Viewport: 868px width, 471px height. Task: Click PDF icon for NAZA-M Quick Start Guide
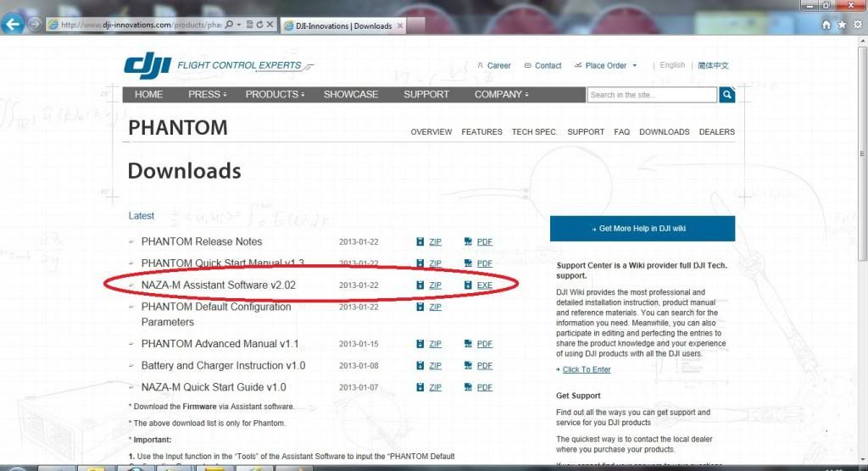click(468, 387)
